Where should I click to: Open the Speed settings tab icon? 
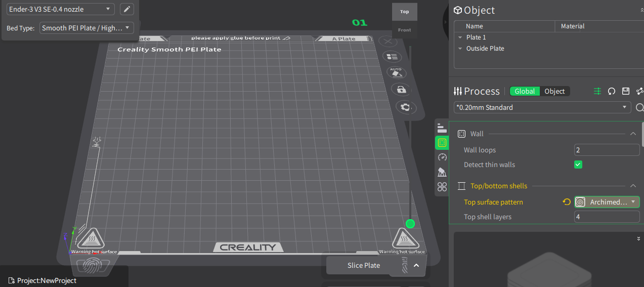coord(442,157)
